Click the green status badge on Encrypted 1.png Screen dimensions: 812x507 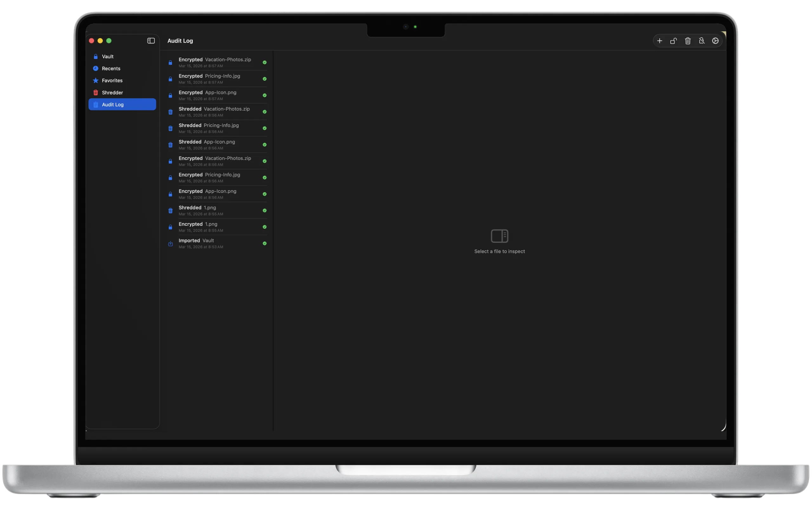tap(265, 227)
